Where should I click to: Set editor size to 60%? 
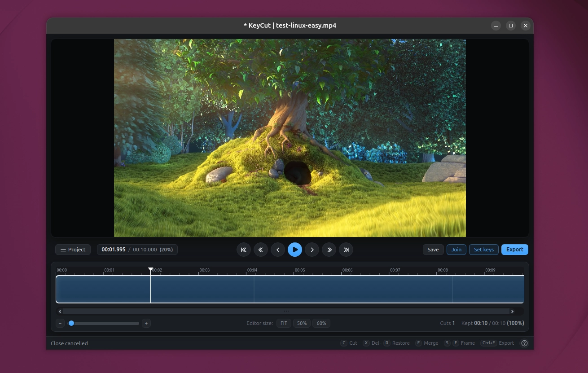pyautogui.click(x=321, y=323)
